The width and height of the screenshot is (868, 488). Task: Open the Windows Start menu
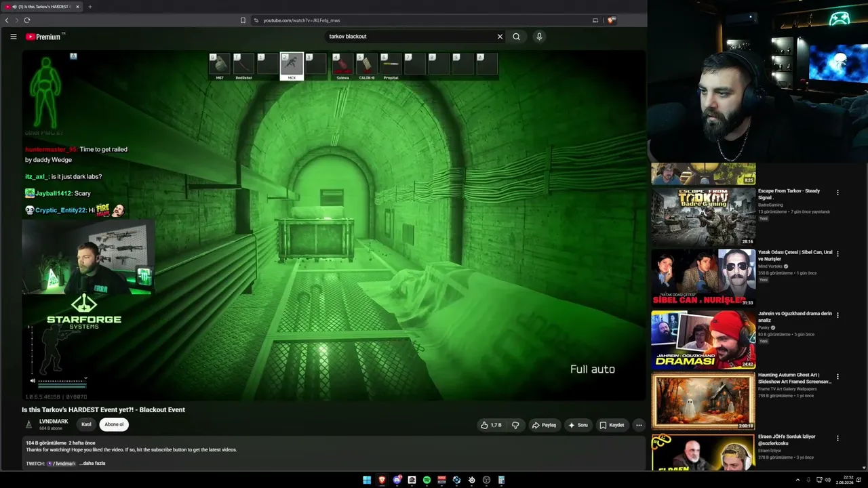[x=367, y=480]
